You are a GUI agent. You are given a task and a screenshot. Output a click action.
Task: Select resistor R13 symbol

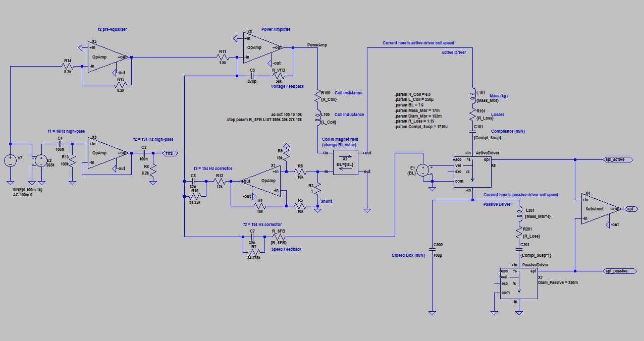73,161
